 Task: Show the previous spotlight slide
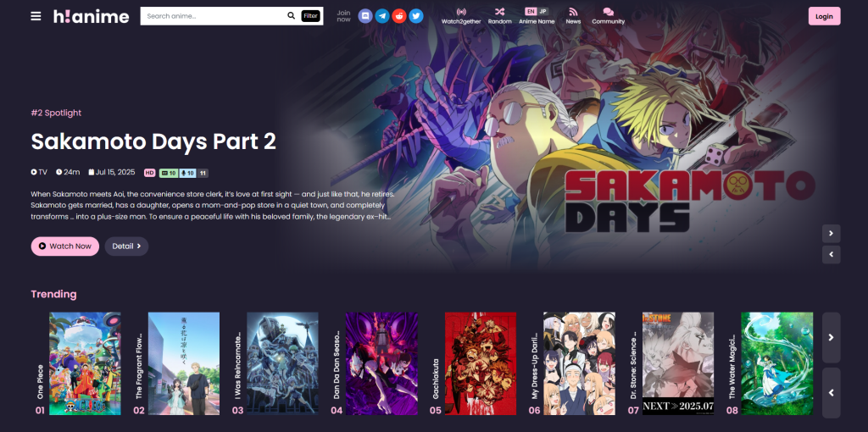(831, 254)
